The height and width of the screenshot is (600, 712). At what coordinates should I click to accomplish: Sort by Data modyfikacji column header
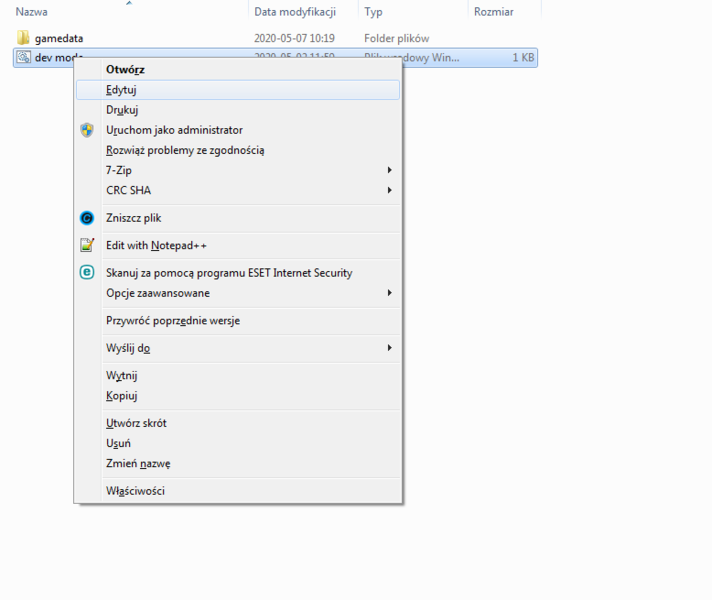(x=294, y=12)
